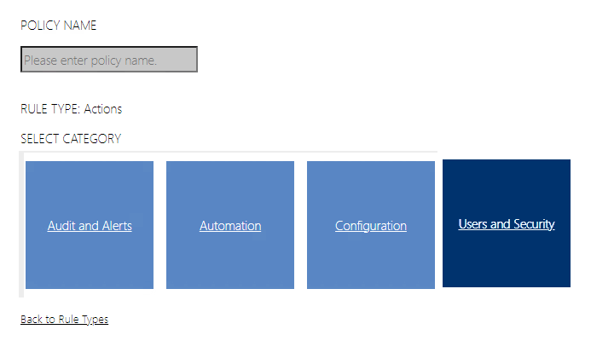Viewport: 591px width, 364px height.
Task: Click the SELECT CATEGORY heading
Action: (x=71, y=139)
